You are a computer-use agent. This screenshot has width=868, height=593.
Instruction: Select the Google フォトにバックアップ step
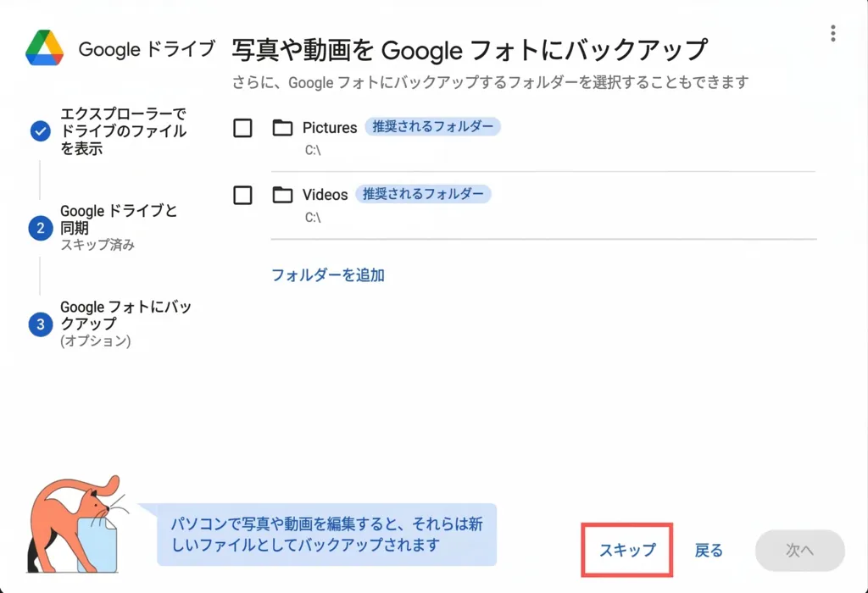pos(125,316)
